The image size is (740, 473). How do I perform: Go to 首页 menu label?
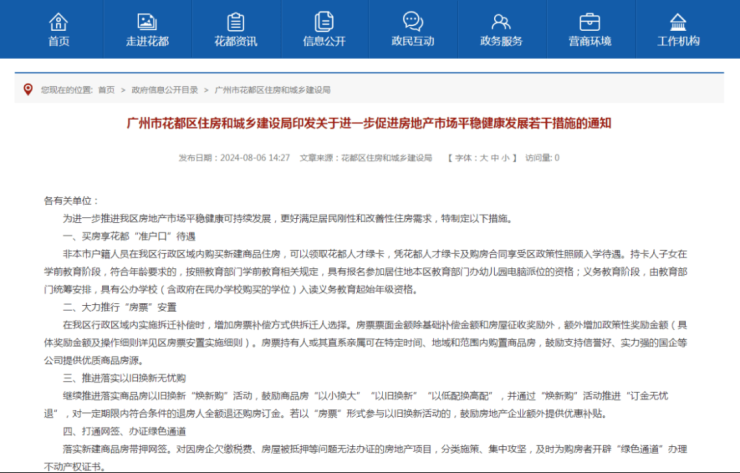[59, 42]
